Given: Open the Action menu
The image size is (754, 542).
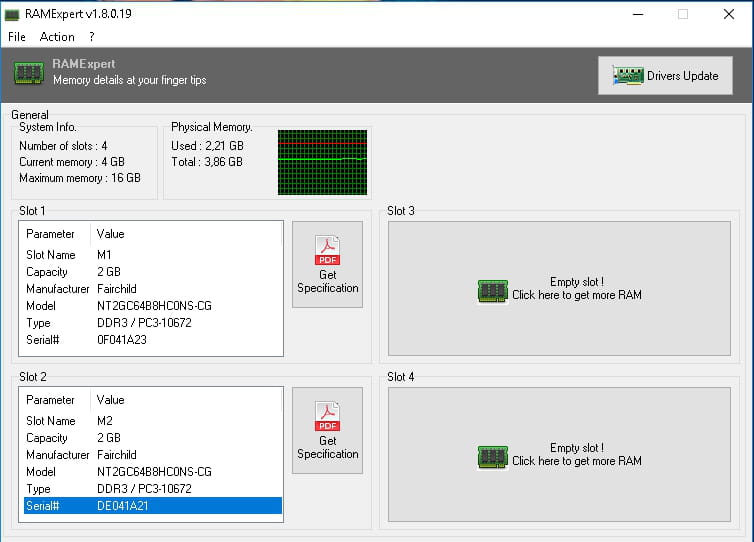Looking at the screenshot, I should (57, 37).
